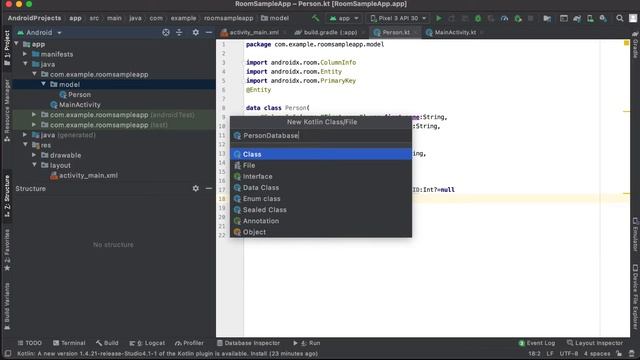Open the SDK Manager icon

click(x=603, y=18)
